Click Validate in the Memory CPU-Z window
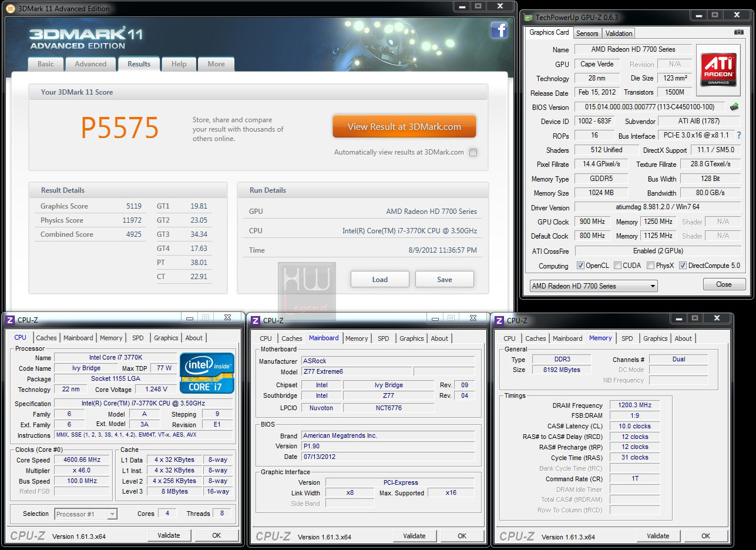This screenshot has height=550, width=756. pos(658,536)
